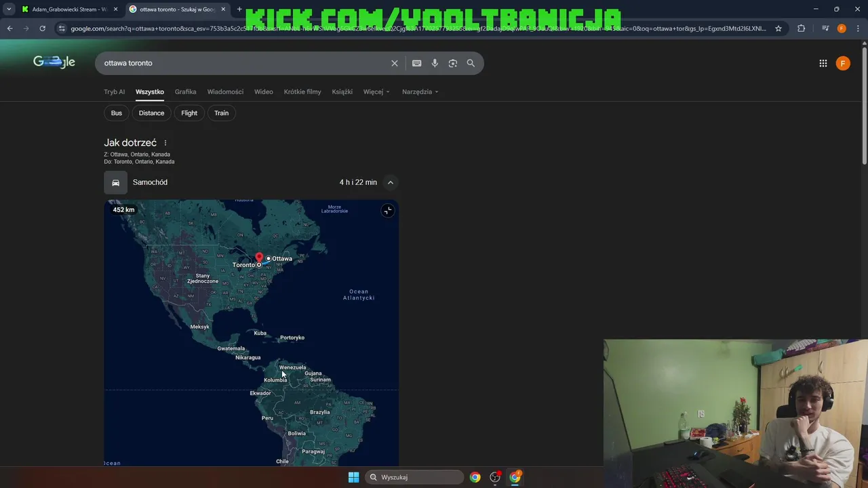The height and width of the screenshot is (488, 868).
Task: Click Stany Zjednoczone label on map
Action: pyautogui.click(x=203, y=279)
